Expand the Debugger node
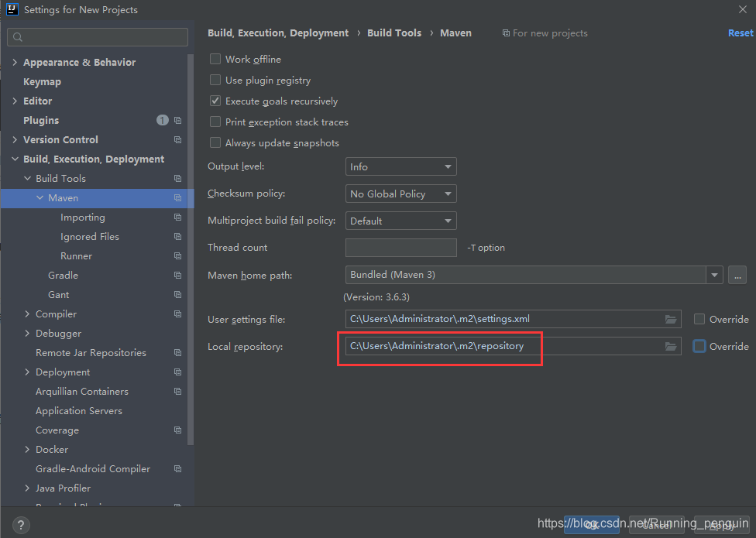This screenshot has width=756, height=538. [27, 334]
